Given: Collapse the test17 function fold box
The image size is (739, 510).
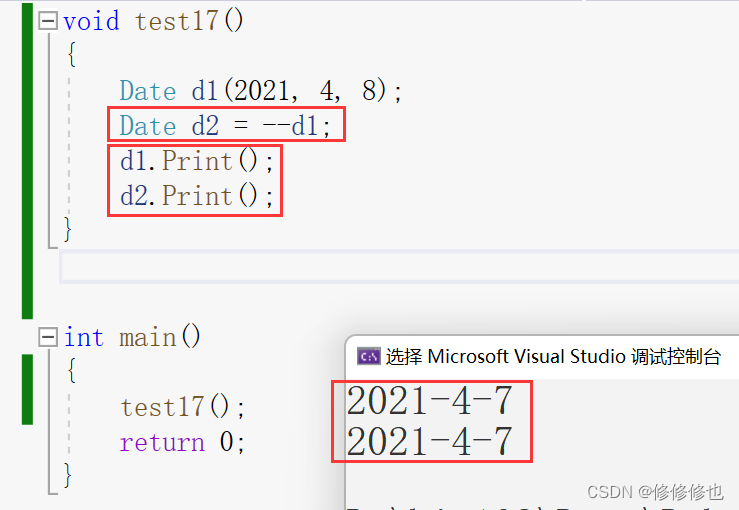Looking at the screenshot, I should pyautogui.click(x=48, y=20).
